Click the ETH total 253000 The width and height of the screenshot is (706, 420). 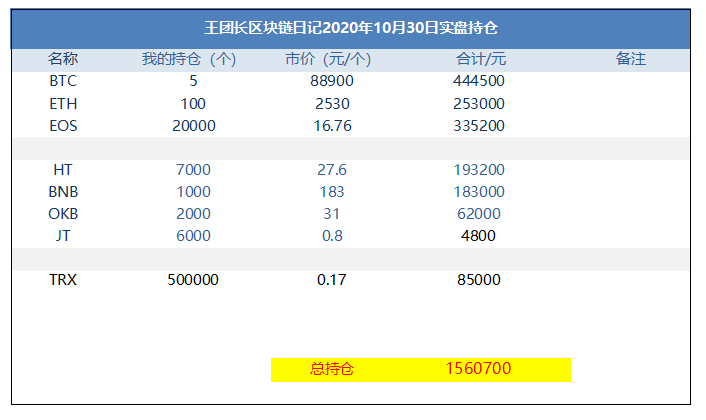[479, 104]
